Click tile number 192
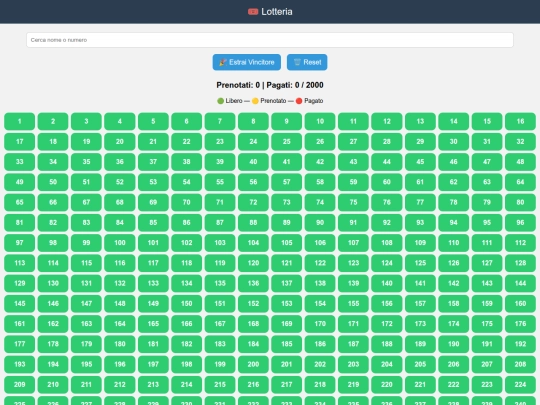The height and width of the screenshot is (405, 540). point(520,344)
